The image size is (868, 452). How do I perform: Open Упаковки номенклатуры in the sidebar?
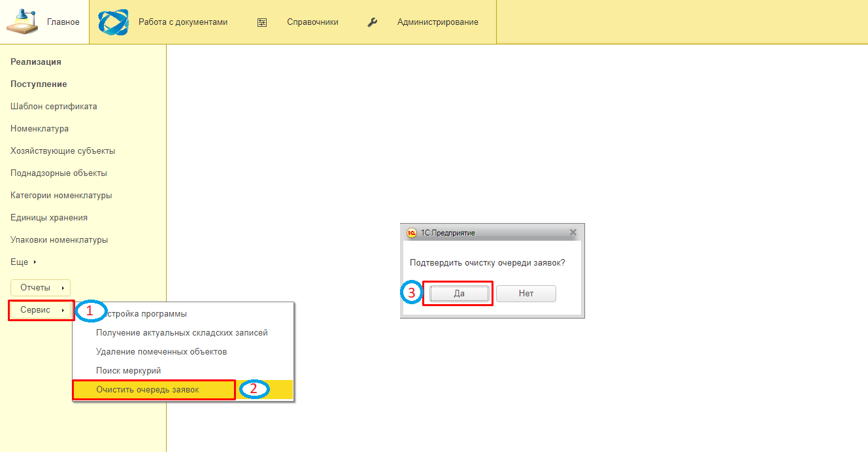click(59, 240)
